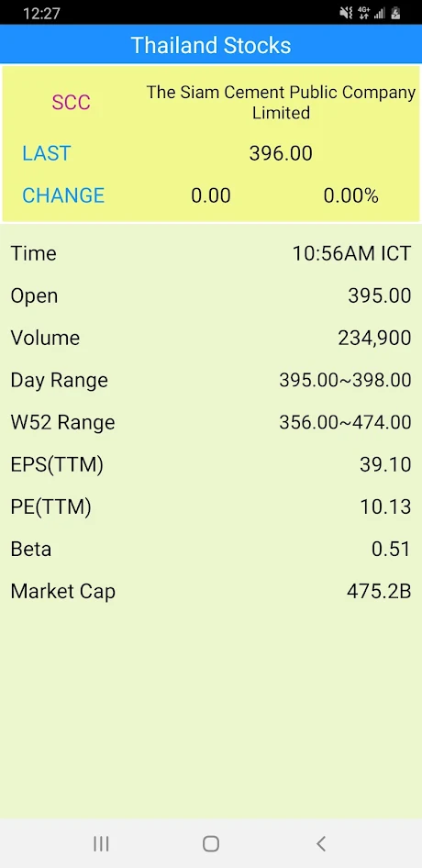
Task: Select the Beta row value 0.51
Action: 391,549
